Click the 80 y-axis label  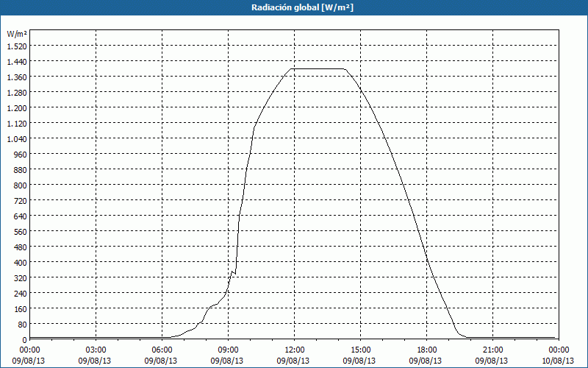(24, 324)
